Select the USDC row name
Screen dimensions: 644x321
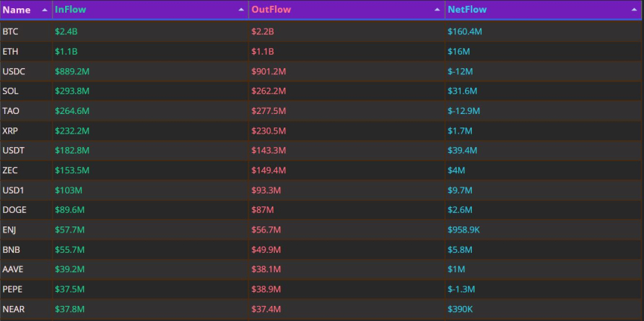[13, 71]
